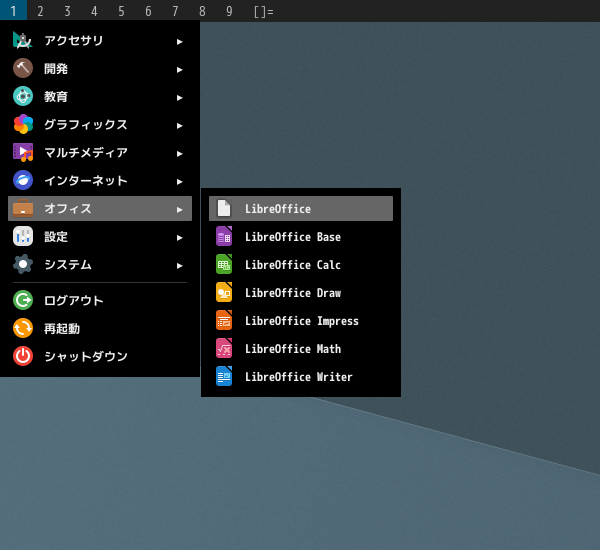Viewport: 600px width, 550px height.
Task: Expand the インターネット submenu arrow
Action: pyautogui.click(x=179, y=181)
